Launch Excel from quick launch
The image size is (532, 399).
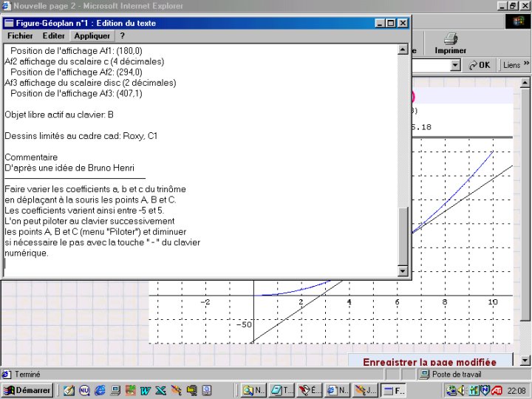coord(161,391)
